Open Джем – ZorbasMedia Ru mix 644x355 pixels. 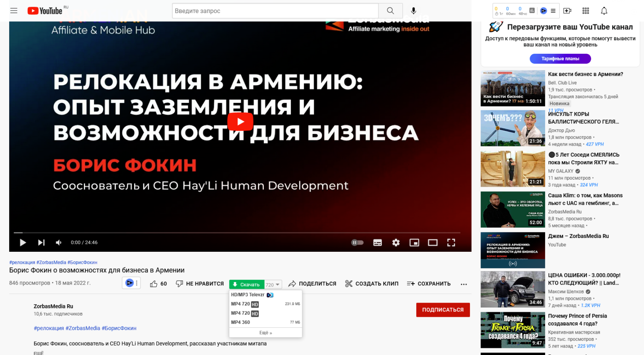578,236
